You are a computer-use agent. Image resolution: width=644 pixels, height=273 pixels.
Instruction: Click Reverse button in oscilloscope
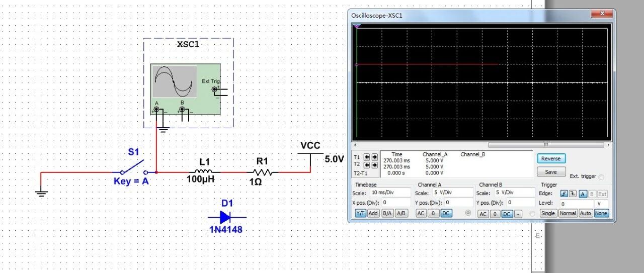pyautogui.click(x=551, y=158)
